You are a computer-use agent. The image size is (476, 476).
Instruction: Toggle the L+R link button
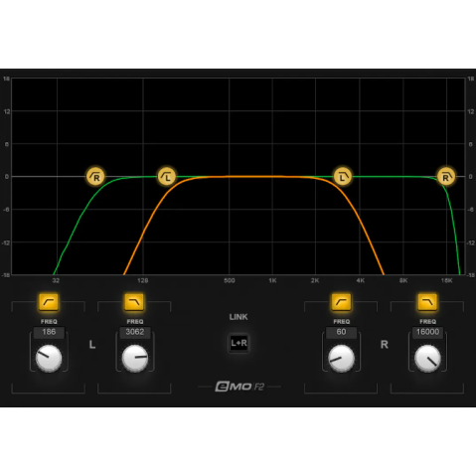238,343
